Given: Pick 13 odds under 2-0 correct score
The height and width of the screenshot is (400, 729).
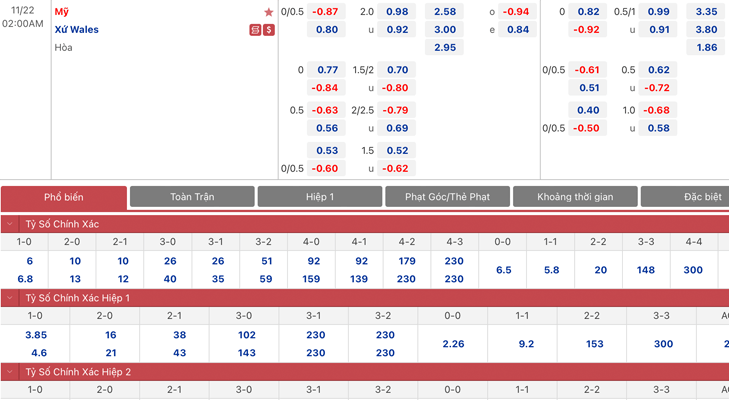Looking at the screenshot, I should point(75,279).
